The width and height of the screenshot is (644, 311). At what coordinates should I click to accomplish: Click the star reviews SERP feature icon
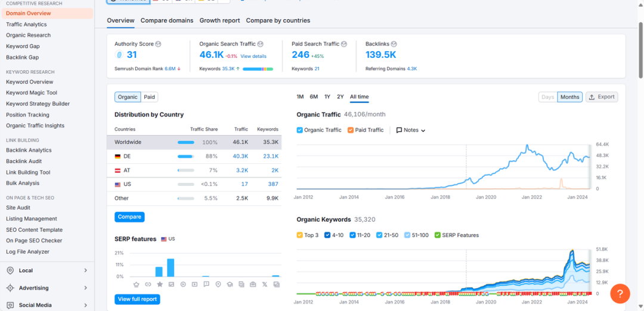point(159,284)
